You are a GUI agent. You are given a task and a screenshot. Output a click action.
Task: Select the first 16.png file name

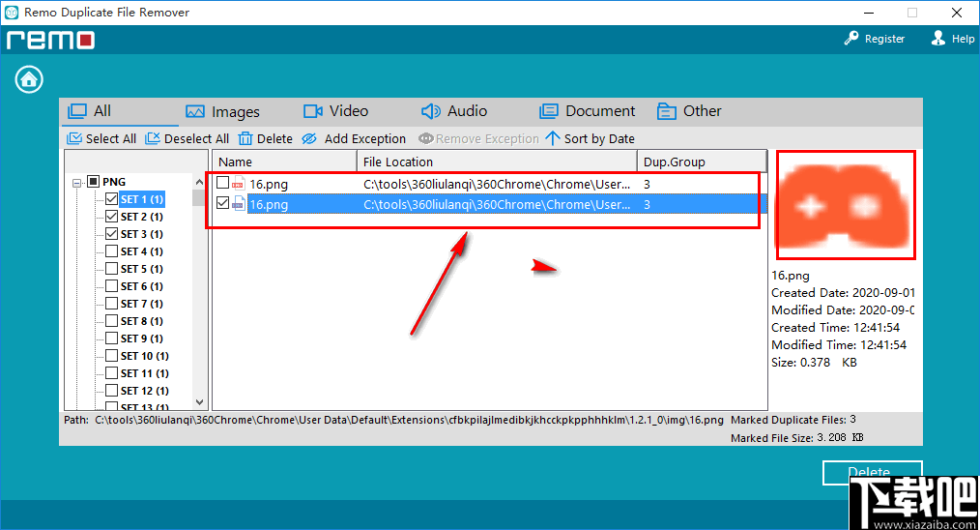point(269,185)
